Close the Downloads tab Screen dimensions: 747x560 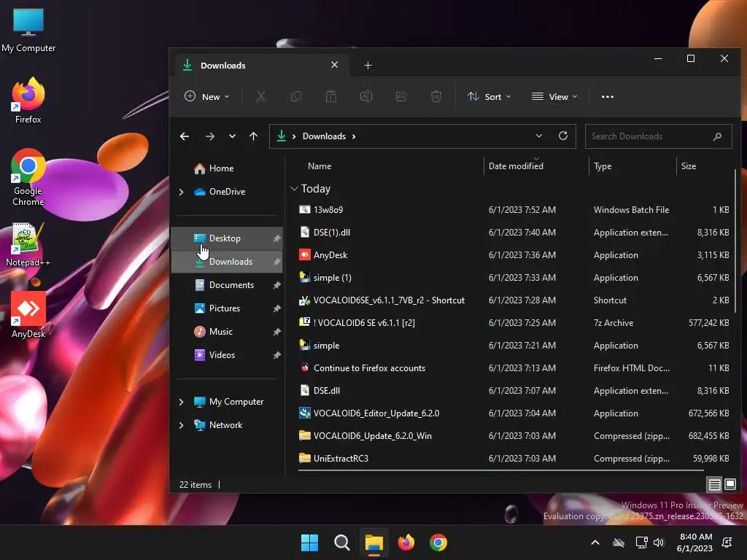tap(334, 65)
